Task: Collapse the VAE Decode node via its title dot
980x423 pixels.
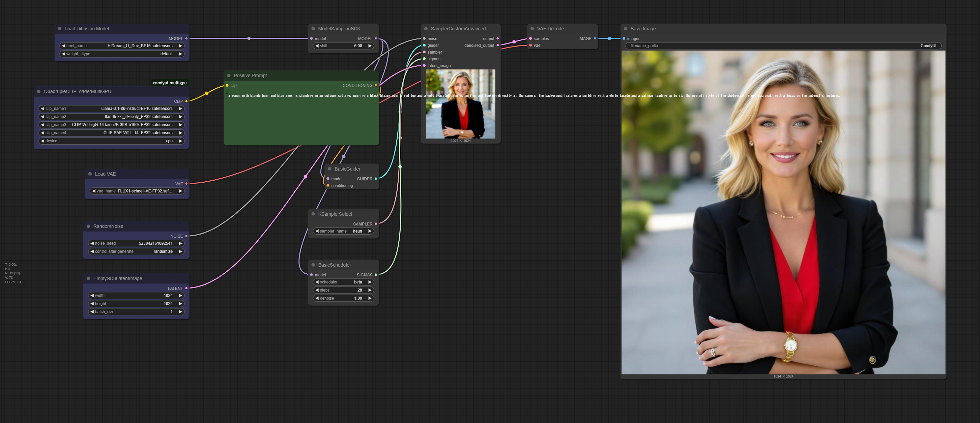Action: click(x=532, y=29)
